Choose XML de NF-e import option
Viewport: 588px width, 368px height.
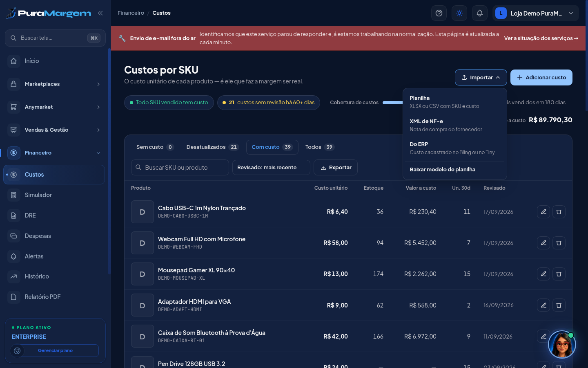455,125
